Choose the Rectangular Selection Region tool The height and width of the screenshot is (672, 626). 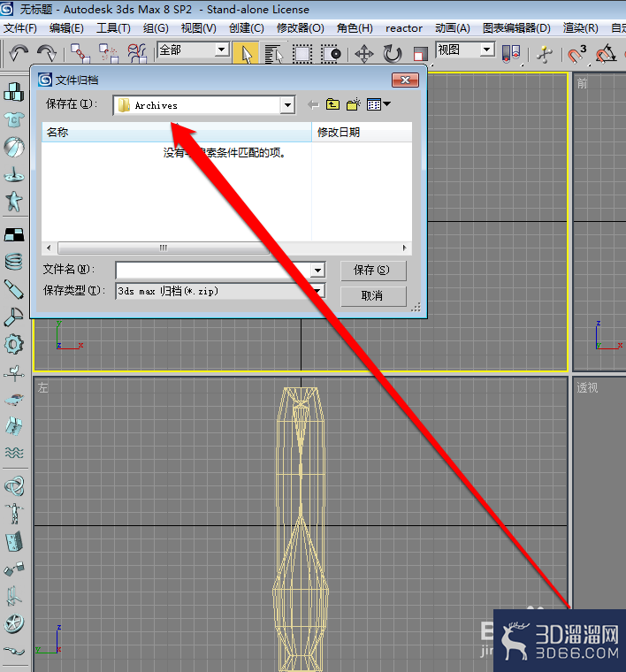(302, 54)
